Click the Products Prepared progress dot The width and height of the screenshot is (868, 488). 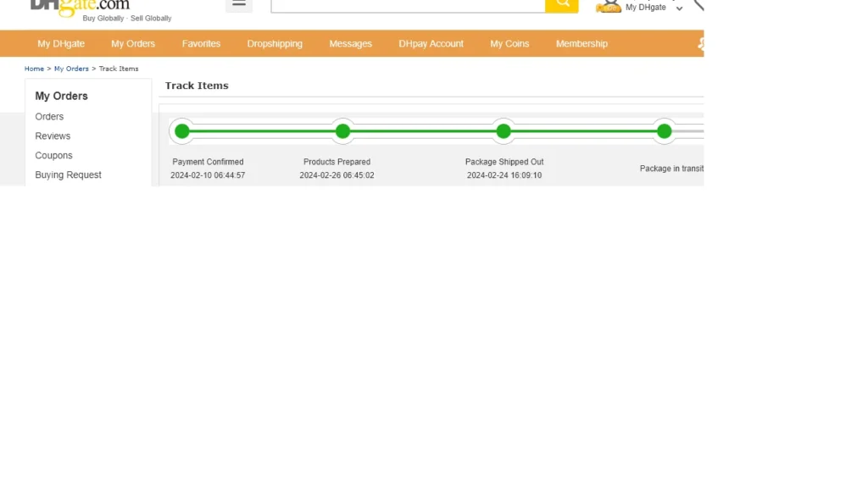click(x=342, y=131)
